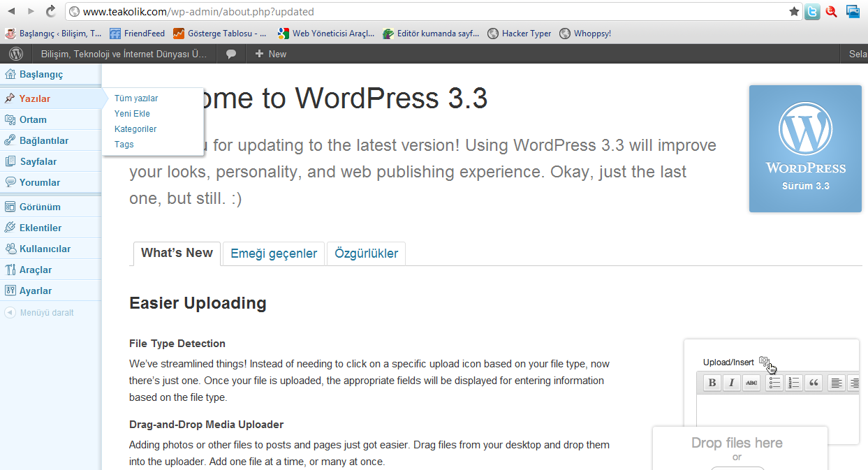The height and width of the screenshot is (470, 868).
Task: Open the Web Yöneticisi Araçları bookmark
Action: (326, 33)
